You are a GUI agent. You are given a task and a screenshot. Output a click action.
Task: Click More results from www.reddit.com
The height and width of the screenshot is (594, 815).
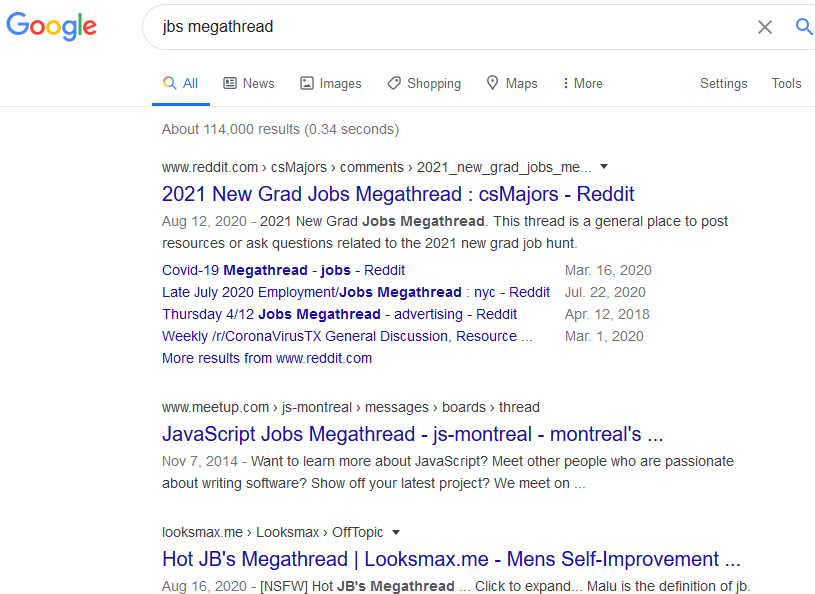[x=267, y=358]
